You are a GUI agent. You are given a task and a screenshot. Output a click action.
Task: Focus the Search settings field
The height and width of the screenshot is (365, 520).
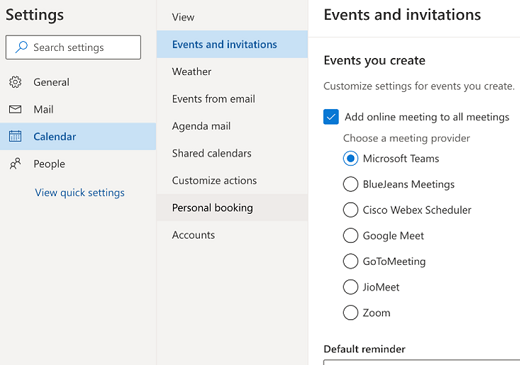(x=73, y=47)
